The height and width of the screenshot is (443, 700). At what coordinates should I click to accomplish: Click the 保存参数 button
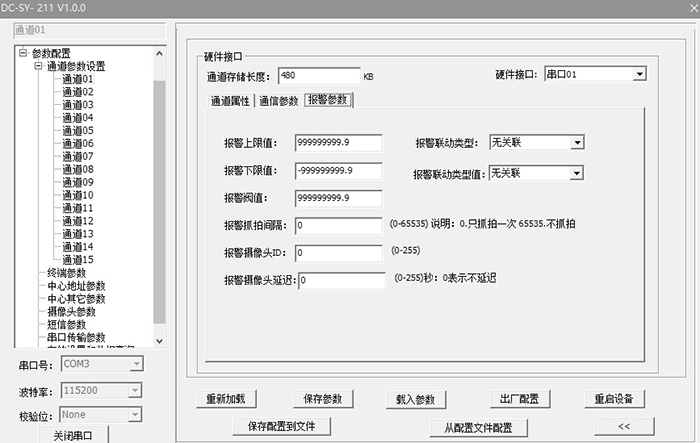click(x=323, y=399)
